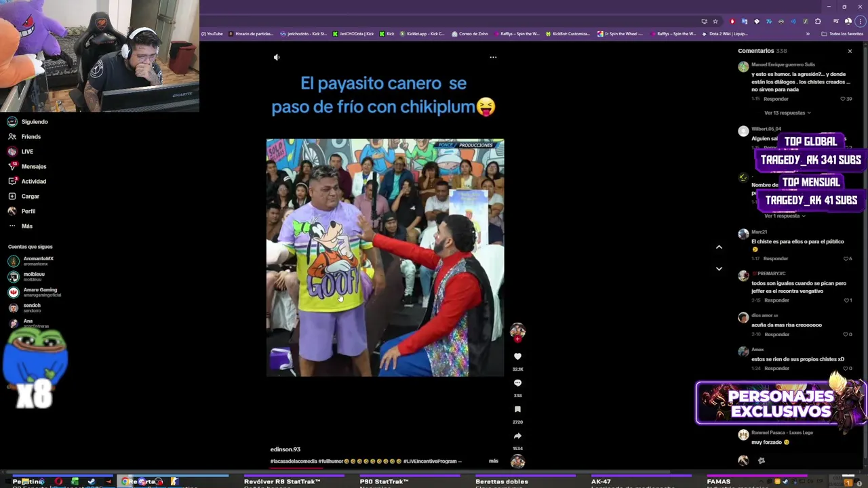The width and height of the screenshot is (868, 488).
Task: Open the creator's avatar above the like button
Action: pos(517,331)
